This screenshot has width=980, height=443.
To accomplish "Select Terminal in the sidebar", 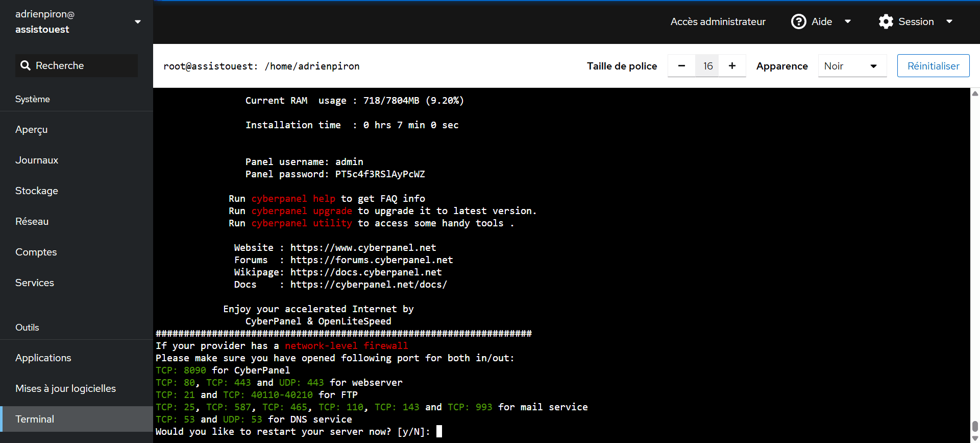I will click(77, 419).
